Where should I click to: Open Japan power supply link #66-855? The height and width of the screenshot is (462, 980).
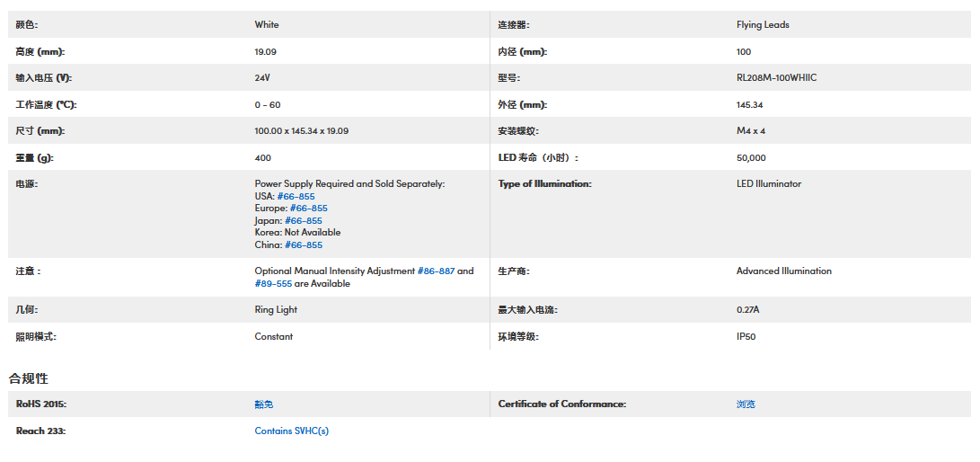pyautogui.click(x=303, y=221)
